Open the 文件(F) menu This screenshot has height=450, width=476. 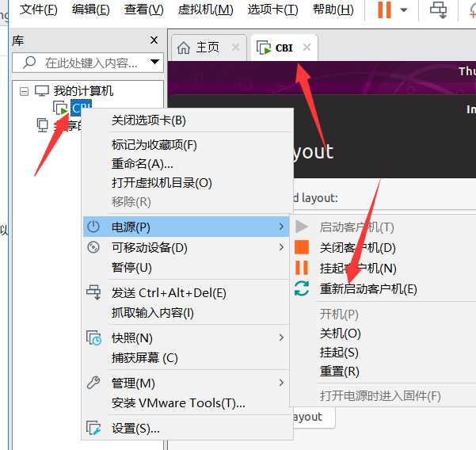tap(39, 10)
